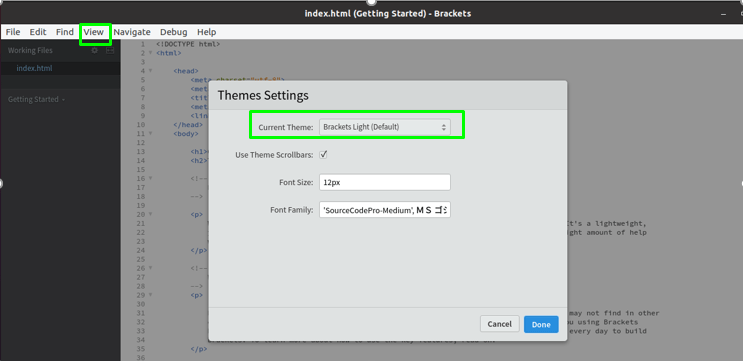Open the View menu
This screenshot has height=361, width=743.
pos(93,32)
